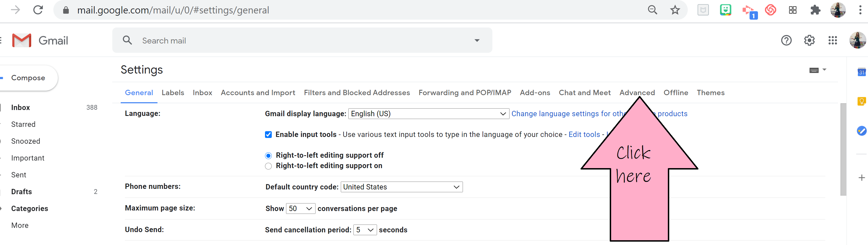The width and height of the screenshot is (868, 245).
Task: Reload the page with the refresh icon
Action: tap(38, 10)
